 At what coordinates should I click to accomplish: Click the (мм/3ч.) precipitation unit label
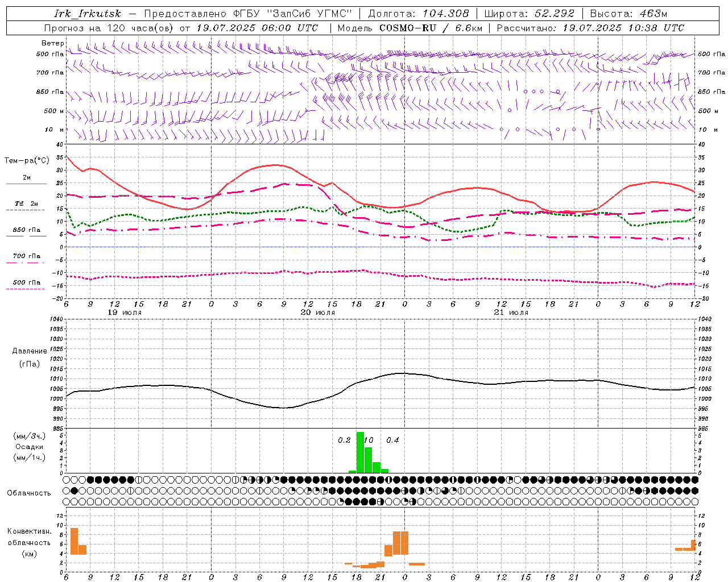click(x=30, y=436)
